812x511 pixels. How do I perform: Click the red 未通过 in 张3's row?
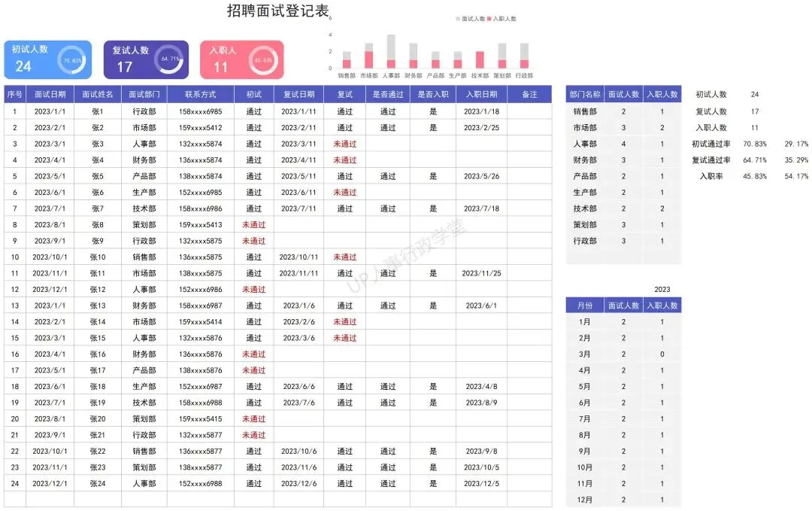point(345,144)
